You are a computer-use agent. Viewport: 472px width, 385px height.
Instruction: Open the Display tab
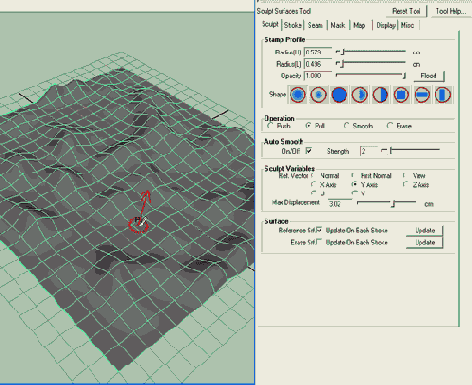pyautogui.click(x=386, y=25)
